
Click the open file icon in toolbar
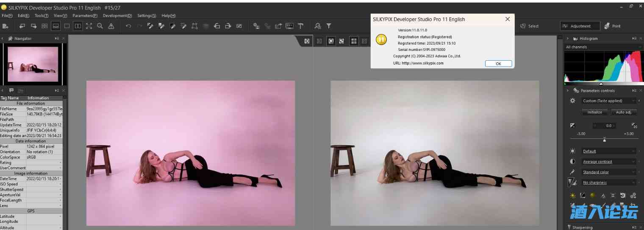[x=5, y=26]
